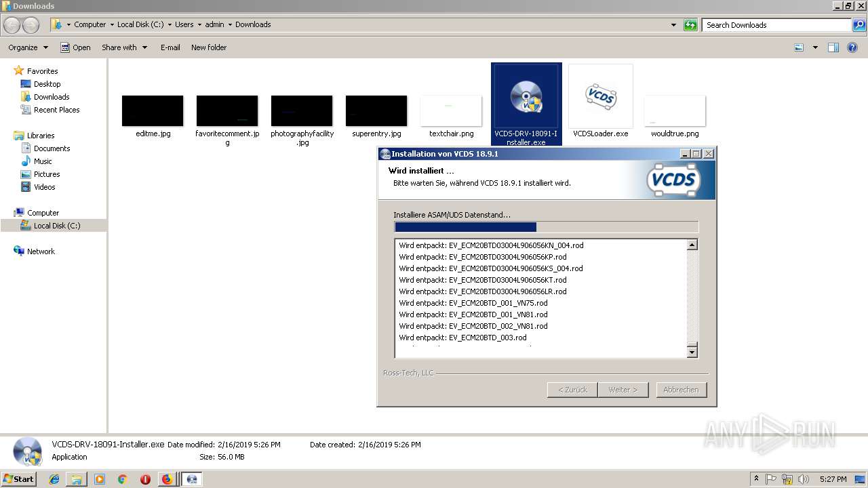Select photographyfacility.jpg thumbnail

[302, 110]
